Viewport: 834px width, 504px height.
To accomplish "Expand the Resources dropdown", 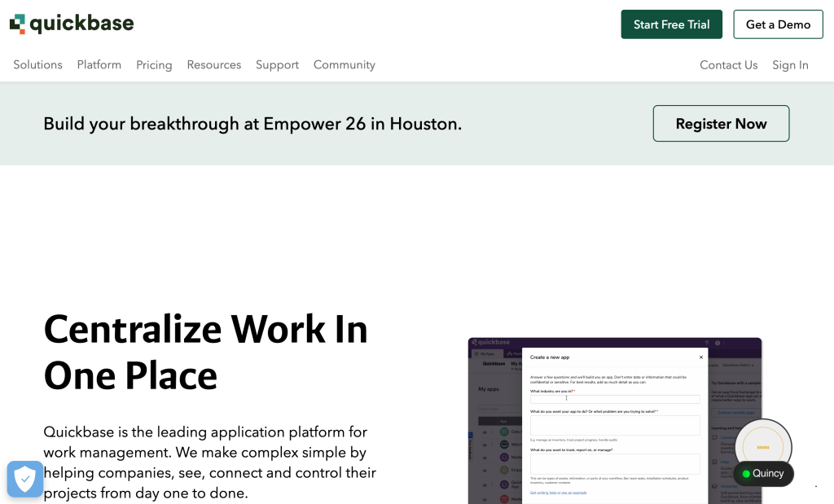I will [x=213, y=64].
